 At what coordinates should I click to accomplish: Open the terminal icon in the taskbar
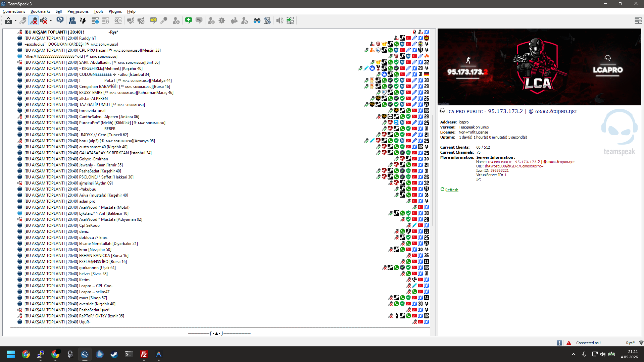(x=129, y=354)
